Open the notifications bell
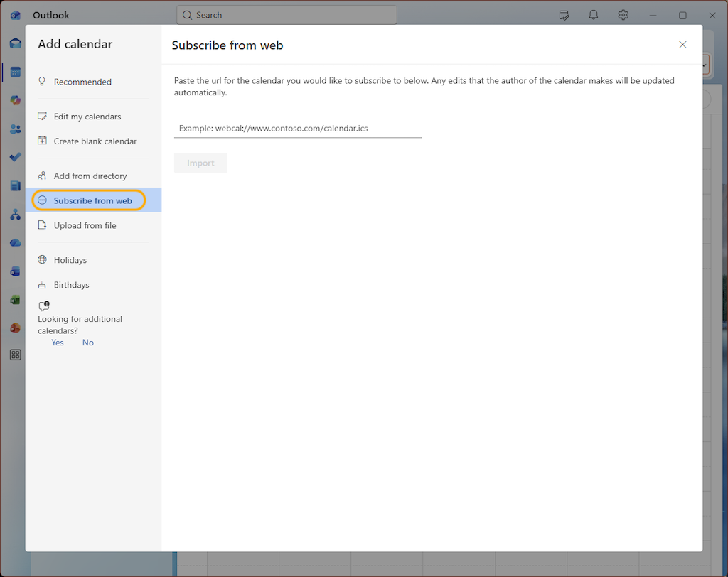This screenshot has height=577, width=728. point(593,15)
